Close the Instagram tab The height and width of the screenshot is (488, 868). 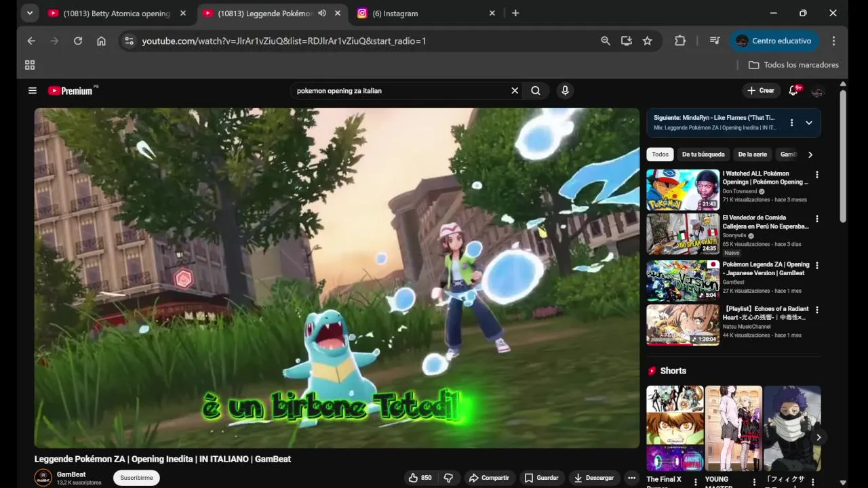(492, 13)
